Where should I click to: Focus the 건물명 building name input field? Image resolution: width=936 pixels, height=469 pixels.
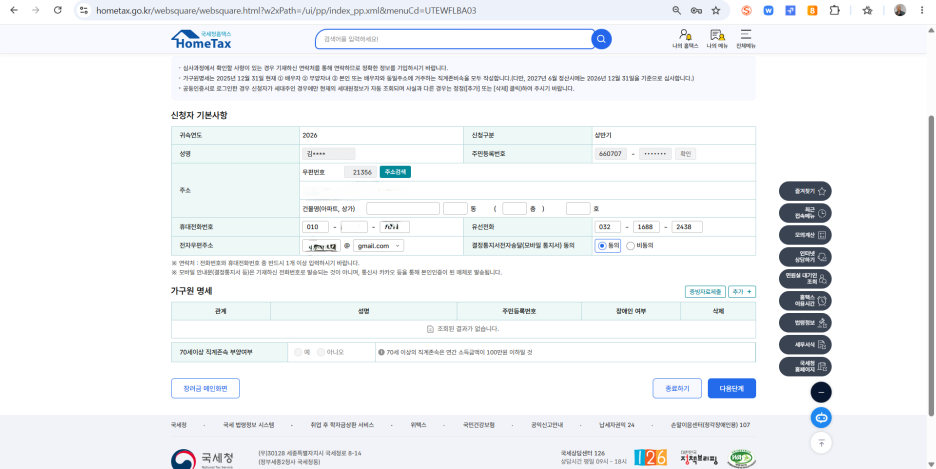(x=403, y=209)
